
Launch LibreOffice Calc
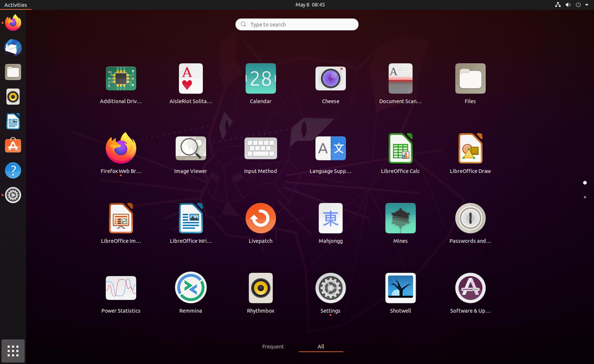click(400, 149)
